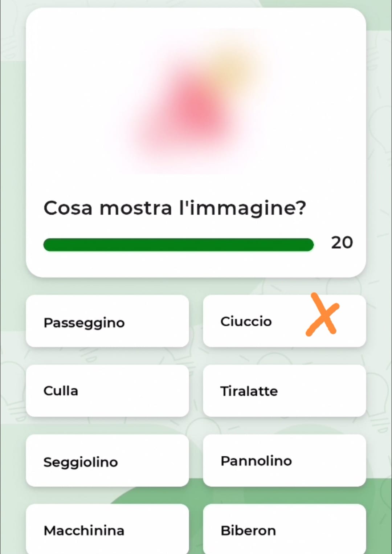Answer with Seggiolino
The height and width of the screenshot is (554, 392).
(107, 461)
